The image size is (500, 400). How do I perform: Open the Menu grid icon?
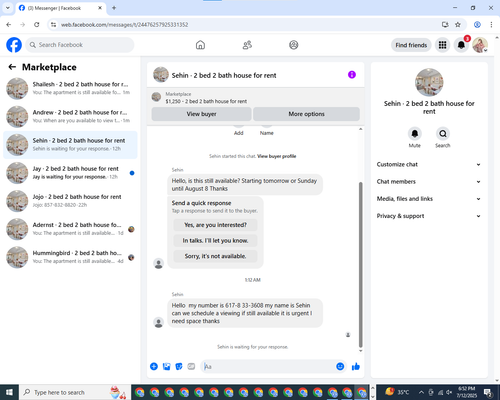[x=442, y=45]
